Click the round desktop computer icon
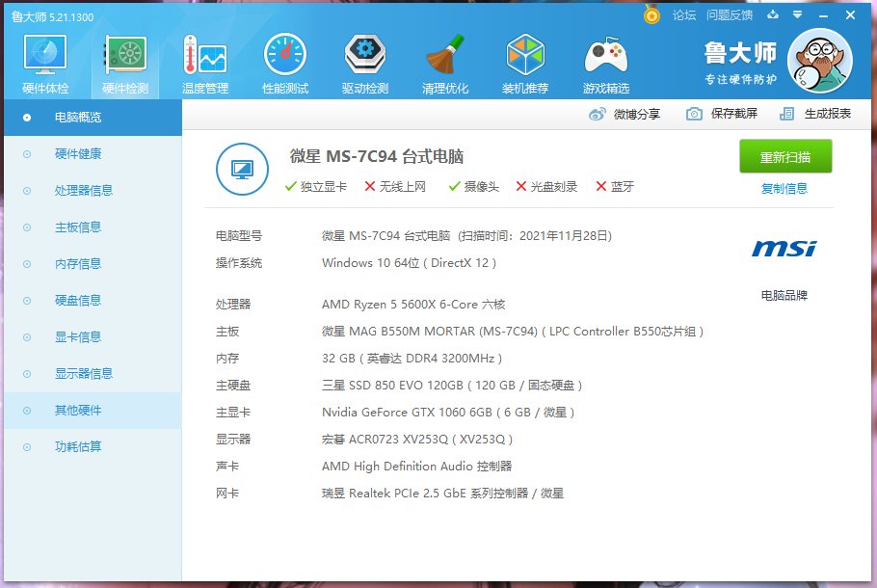 coord(242,169)
